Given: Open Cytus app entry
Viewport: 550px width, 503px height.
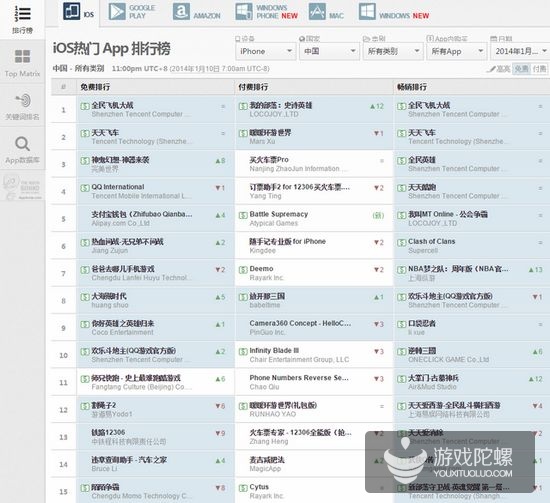Looking at the screenshot, I should pyautogui.click(x=259, y=487).
